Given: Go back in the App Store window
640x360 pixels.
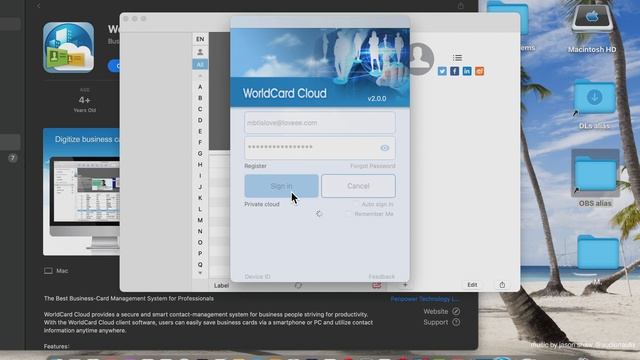Looking at the screenshot, I should [x=38, y=6].
